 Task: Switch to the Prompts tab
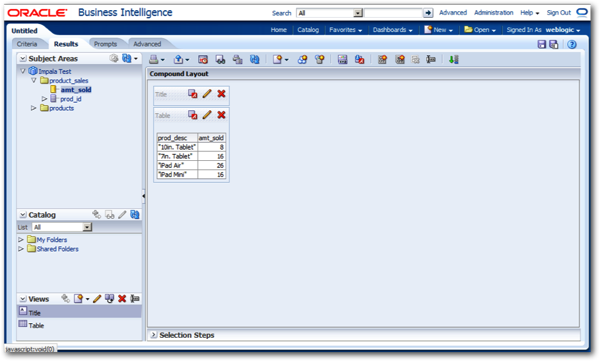105,44
